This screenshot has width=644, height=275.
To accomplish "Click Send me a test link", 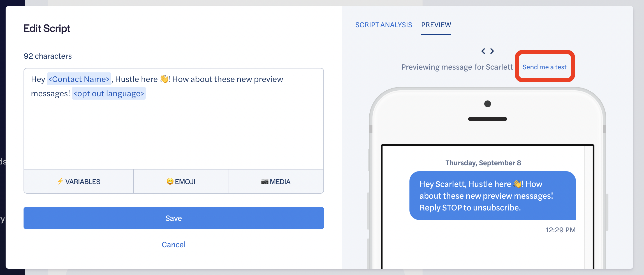I will (x=545, y=67).
